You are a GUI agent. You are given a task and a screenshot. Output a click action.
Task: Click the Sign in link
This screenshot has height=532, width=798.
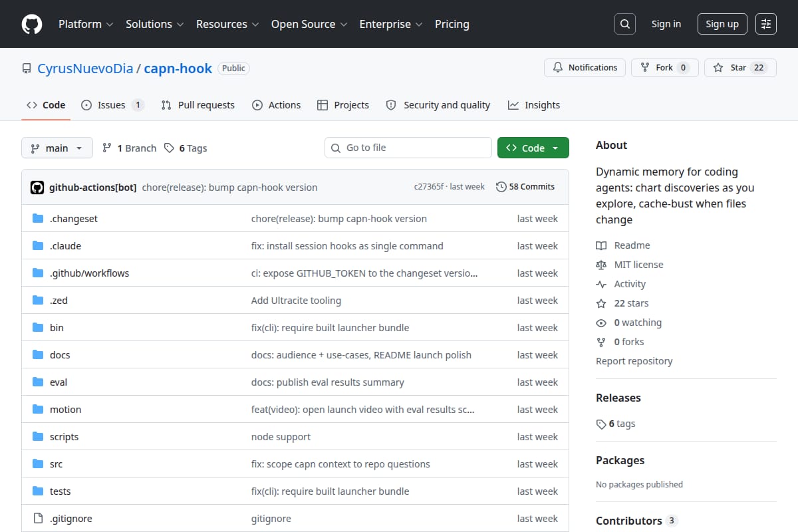[666, 24]
